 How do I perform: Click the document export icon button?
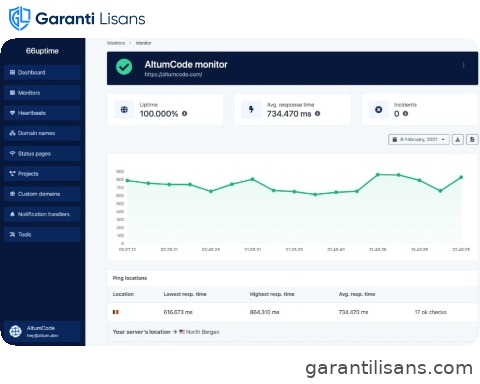(472, 139)
